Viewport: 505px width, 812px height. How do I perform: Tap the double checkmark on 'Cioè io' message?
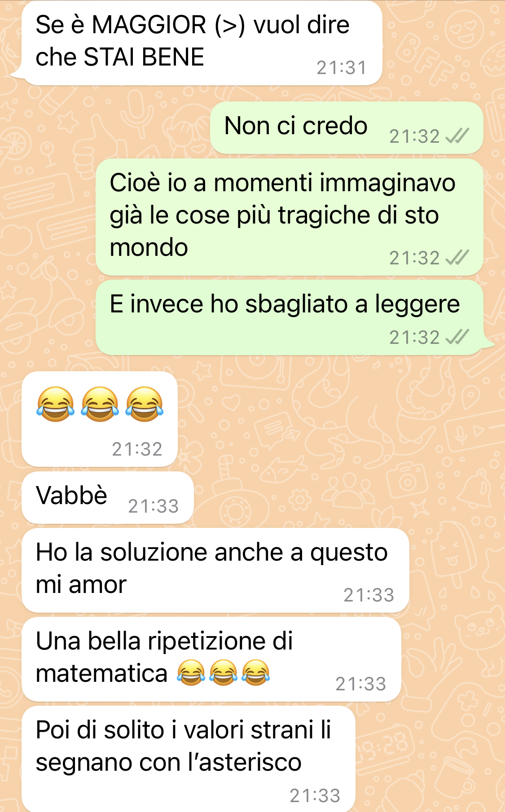coord(457,258)
